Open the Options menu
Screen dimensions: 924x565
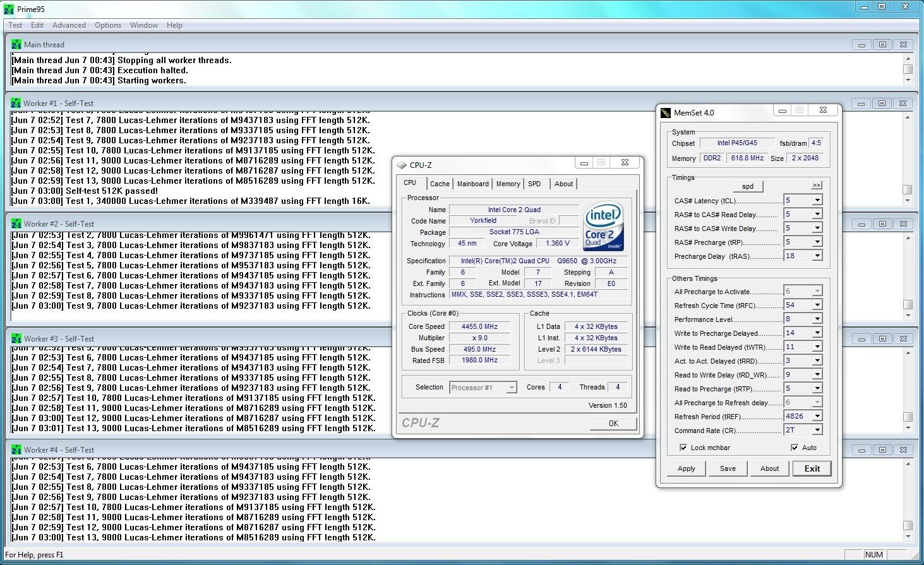pyautogui.click(x=108, y=25)
